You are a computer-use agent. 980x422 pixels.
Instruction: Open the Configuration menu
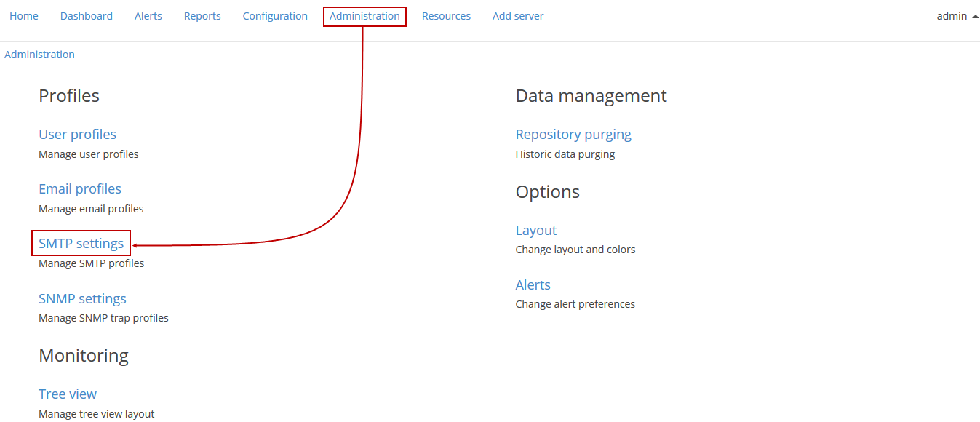tap(275, 16)
